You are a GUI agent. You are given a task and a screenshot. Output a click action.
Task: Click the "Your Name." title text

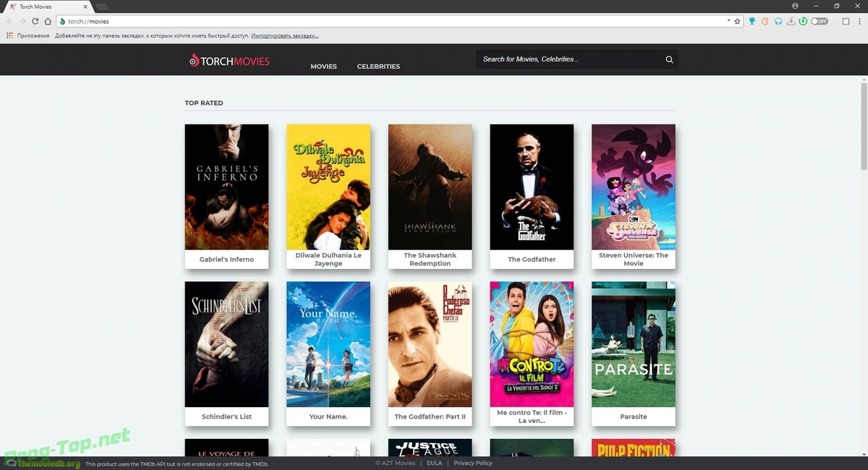point(328,417)
